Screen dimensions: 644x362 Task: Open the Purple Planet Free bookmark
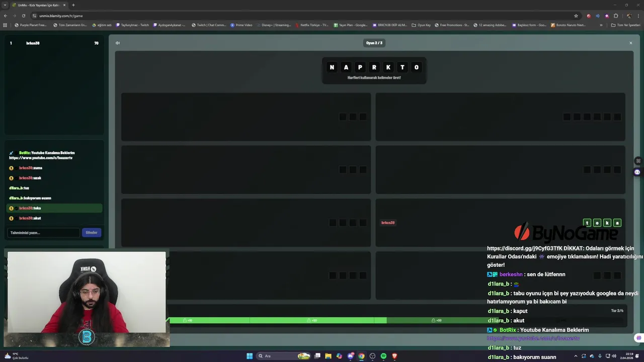coord(31,25)
